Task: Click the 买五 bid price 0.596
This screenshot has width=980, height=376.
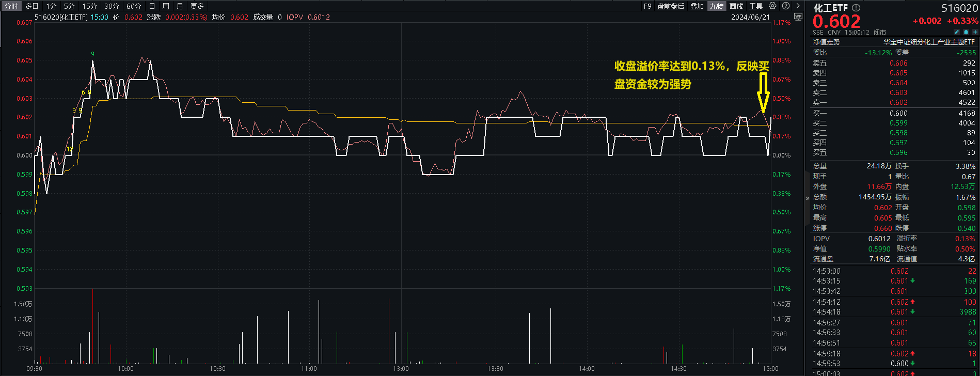Action: [898, 152]
